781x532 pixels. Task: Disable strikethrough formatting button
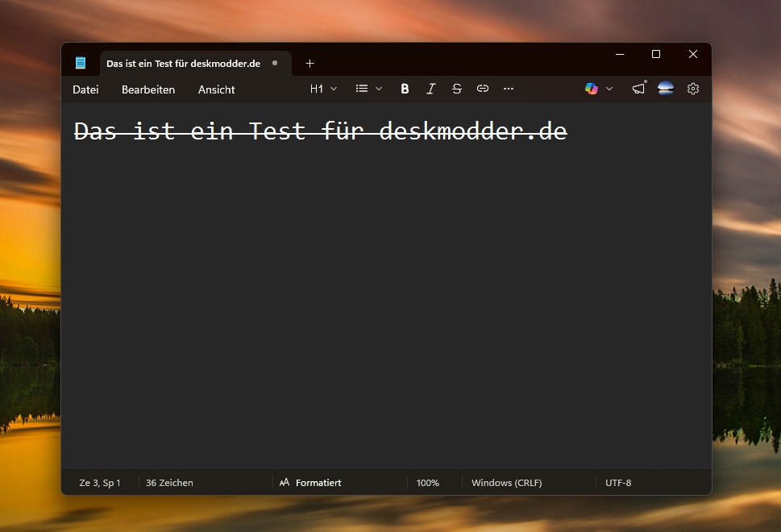(x=457, y=89)
